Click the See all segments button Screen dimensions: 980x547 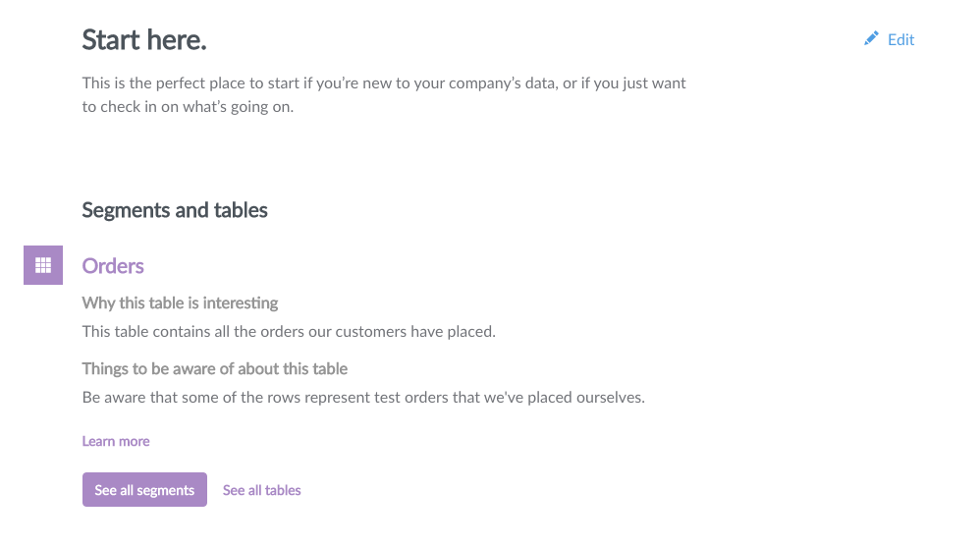(x=144, y=489)
